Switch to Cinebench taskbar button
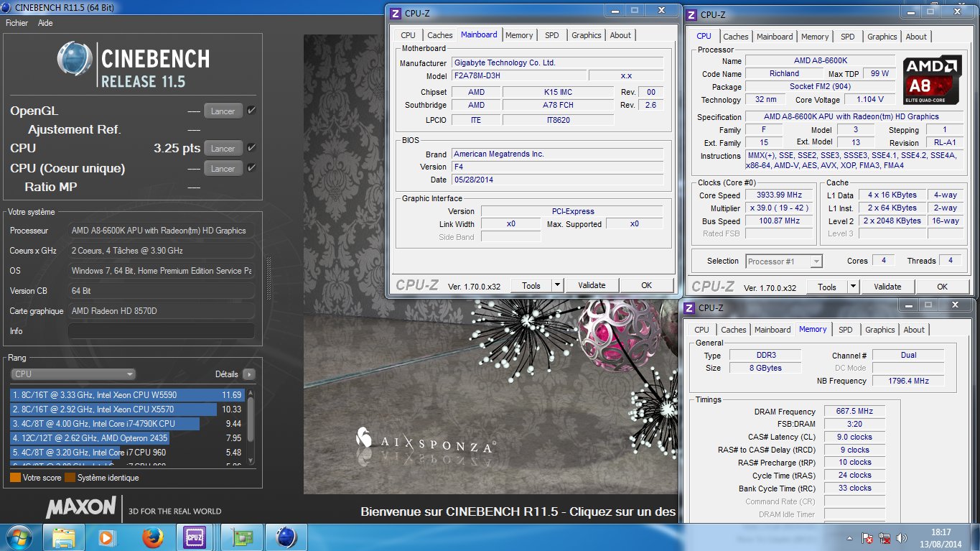 (x=286, y=537)
